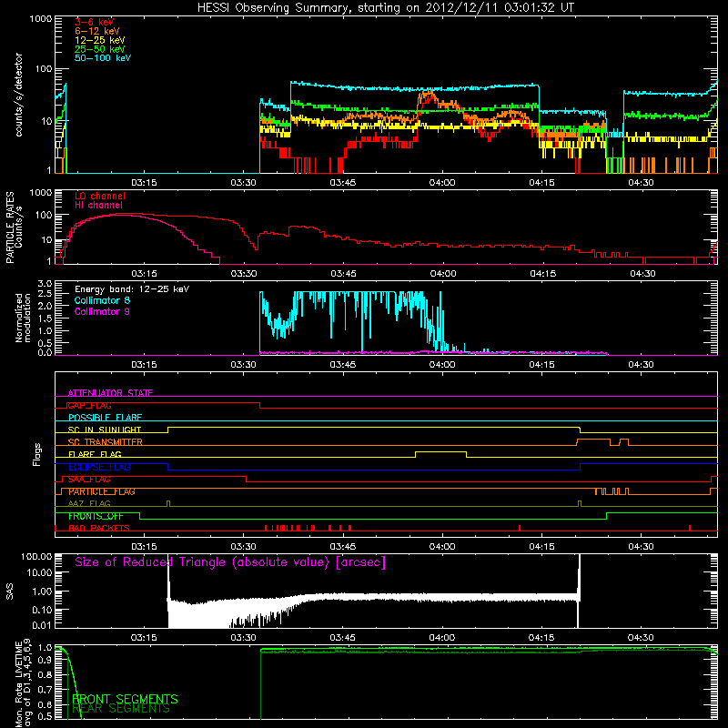Select the red 3-6 keV legend label

(95, 22)
